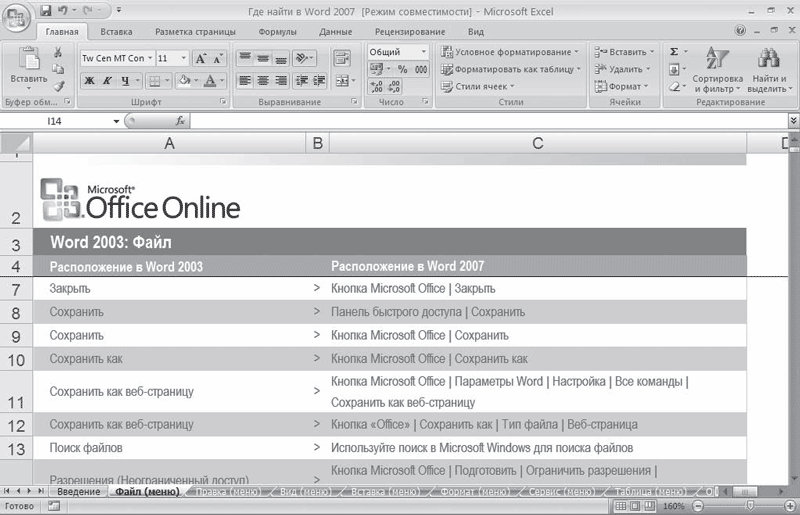Open the font size dropdown
This screenshot has width=800, height=515.
click(184, 58)
